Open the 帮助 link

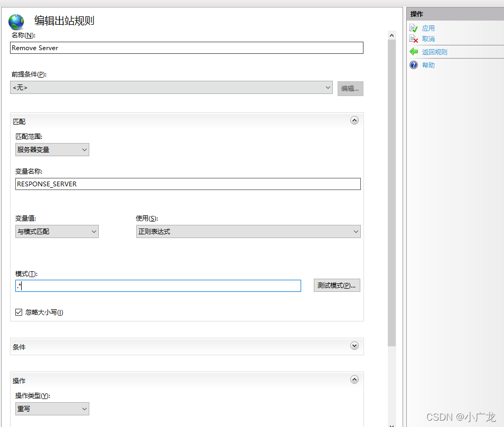click(428, 65)
